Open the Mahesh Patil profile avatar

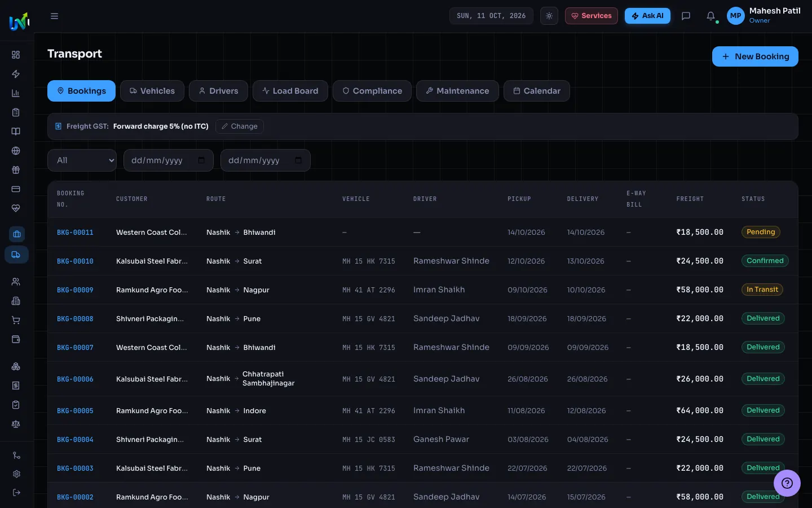click(736, 16)
